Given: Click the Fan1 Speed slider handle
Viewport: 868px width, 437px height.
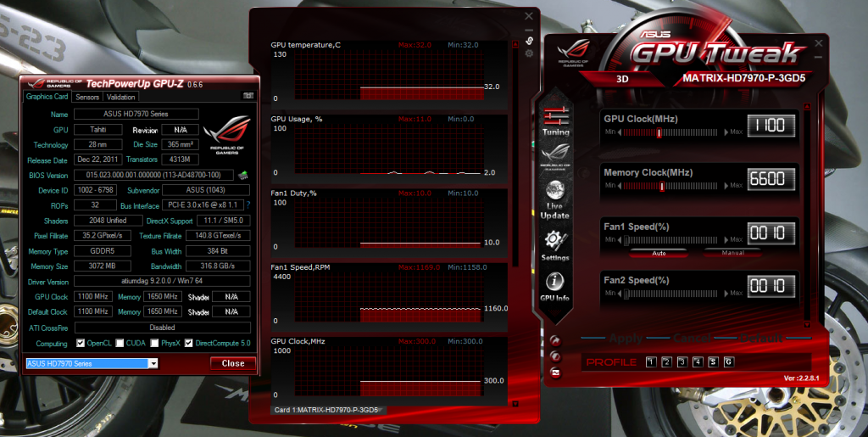Looking at the screenshot, I should (x=626, y=240).
